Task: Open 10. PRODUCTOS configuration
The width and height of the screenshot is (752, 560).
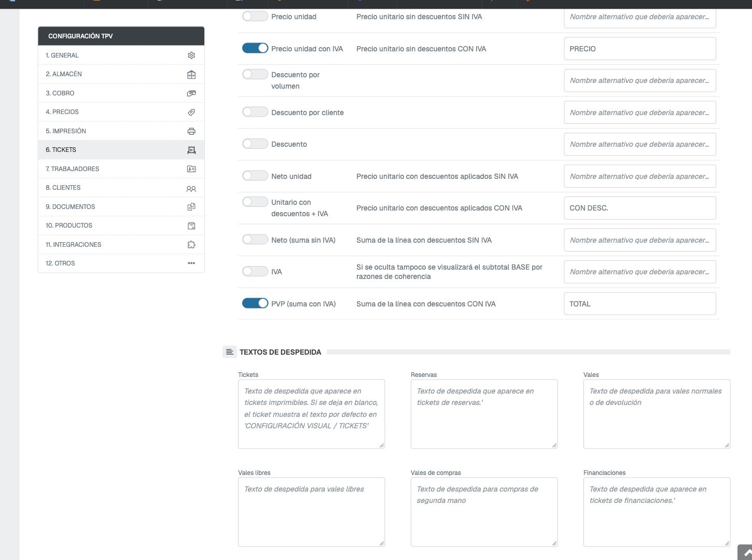Action: click(x=121, y=226)
